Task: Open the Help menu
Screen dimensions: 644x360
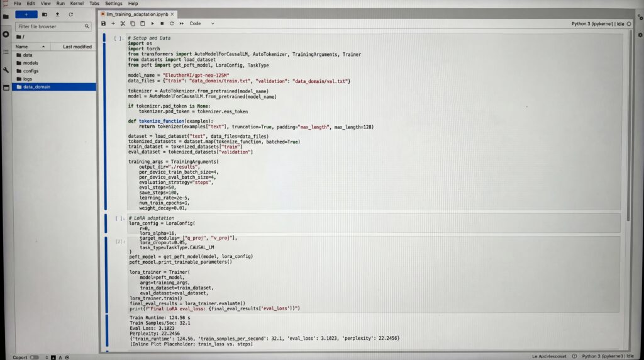Action: (133, 3)
